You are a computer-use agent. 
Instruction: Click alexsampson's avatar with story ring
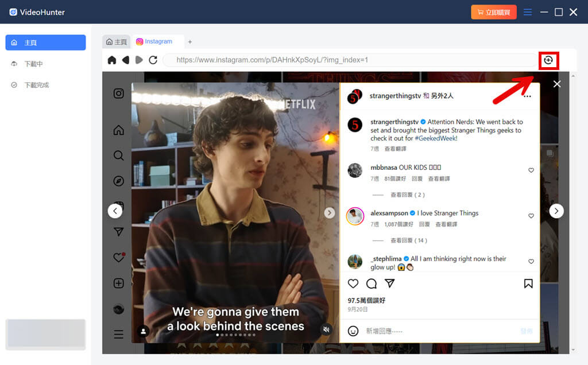coord(355,216)
